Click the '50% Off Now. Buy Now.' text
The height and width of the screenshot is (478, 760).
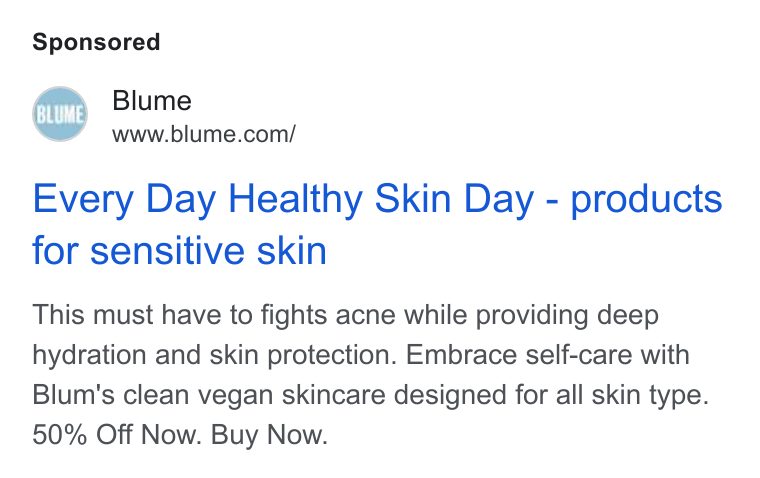point(180,434)
